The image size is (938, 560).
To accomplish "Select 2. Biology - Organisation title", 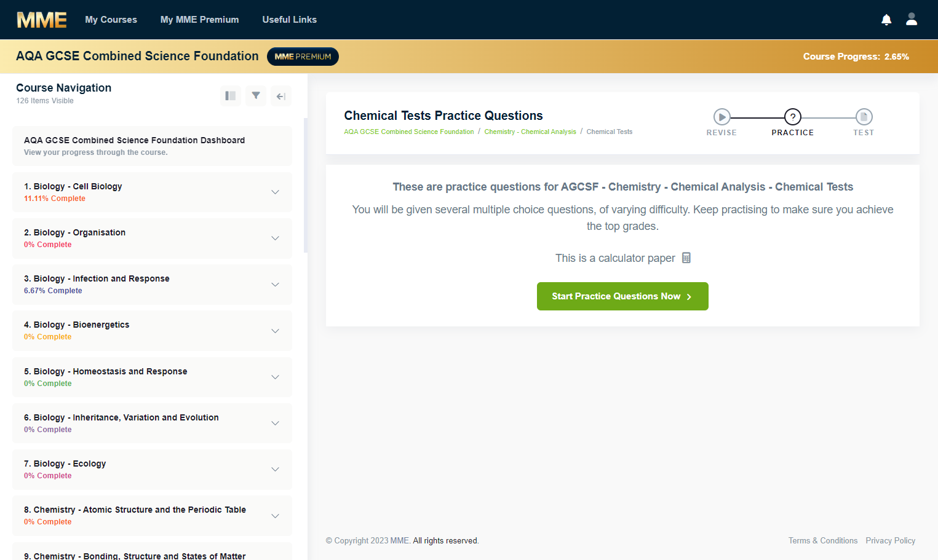I will (75, 232).
